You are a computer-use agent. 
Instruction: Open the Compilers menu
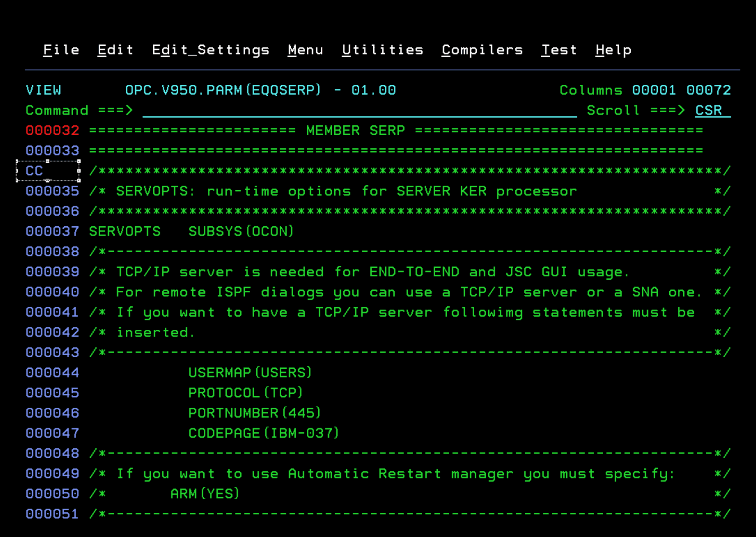(x=482, y=50)
